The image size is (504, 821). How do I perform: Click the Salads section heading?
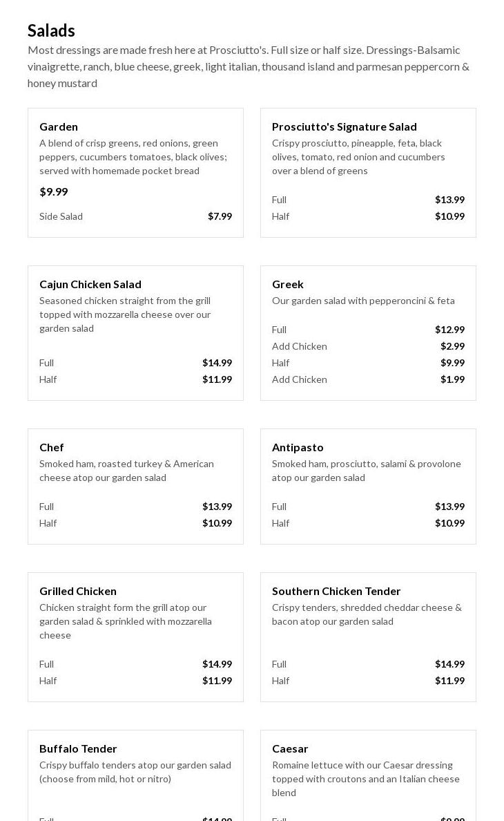[51, 30]
